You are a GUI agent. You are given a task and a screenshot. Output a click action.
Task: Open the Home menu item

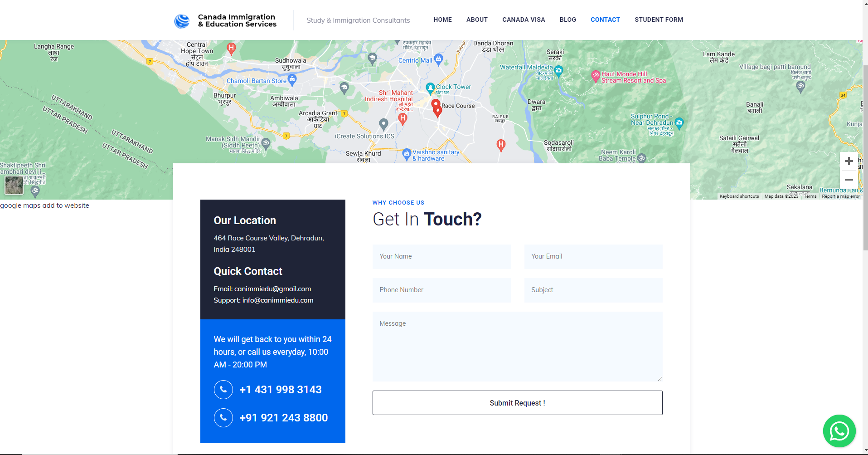tap(442, 20)
